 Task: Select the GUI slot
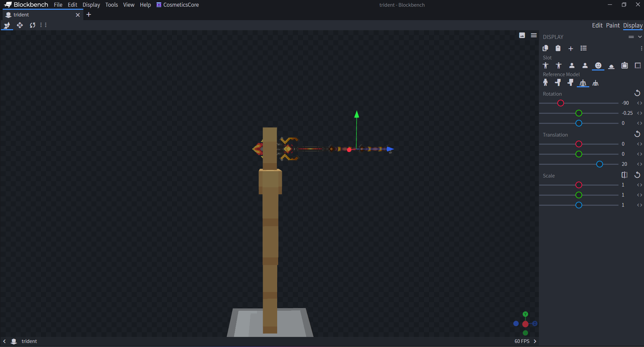tap(638, 65)
